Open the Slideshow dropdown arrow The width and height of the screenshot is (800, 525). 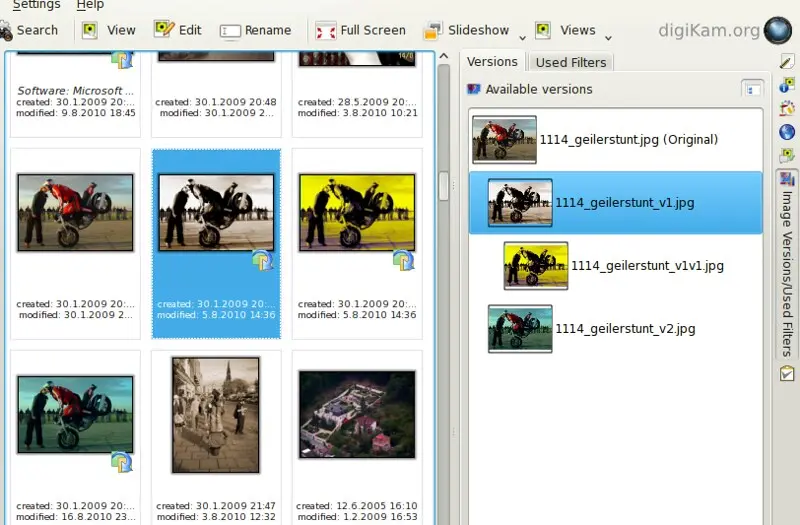point(522,37)
